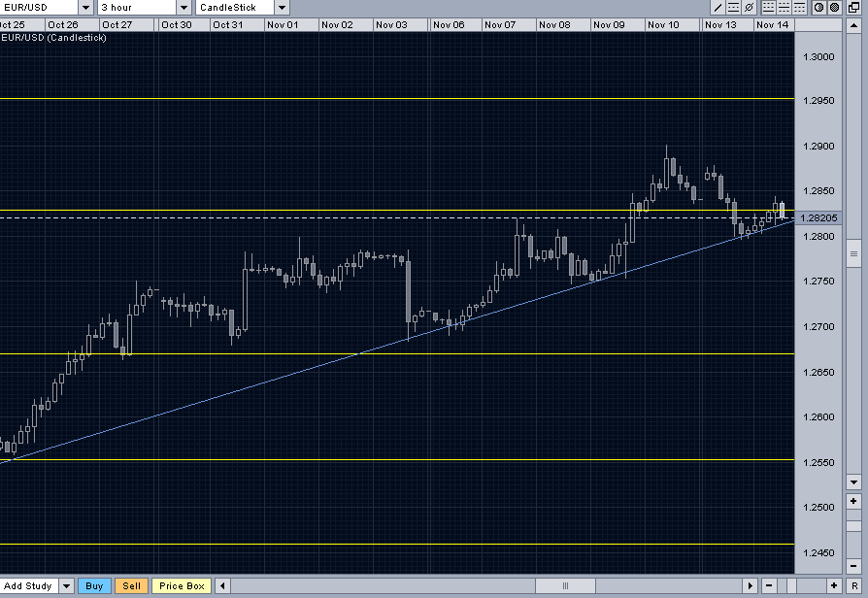Image resolution: width=868 pixels, height=598 pixels.
Task: Apply the medium dashed grid style icon
Action: (x=782, y=7)
